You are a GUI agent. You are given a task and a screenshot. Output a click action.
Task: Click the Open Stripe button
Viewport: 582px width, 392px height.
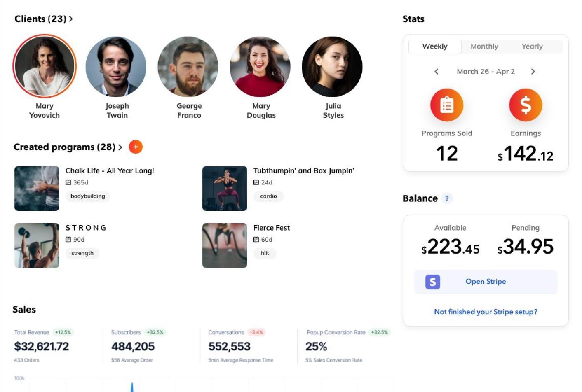486,282
